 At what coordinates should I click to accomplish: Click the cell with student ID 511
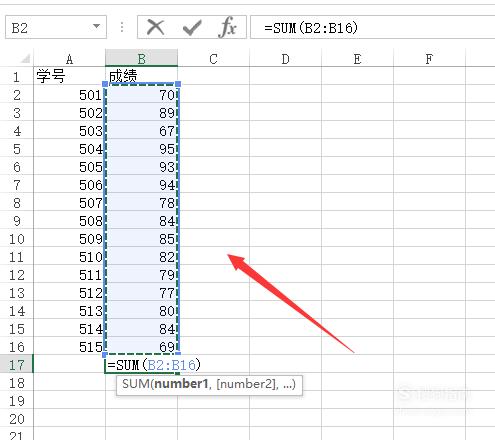[69, 275]
